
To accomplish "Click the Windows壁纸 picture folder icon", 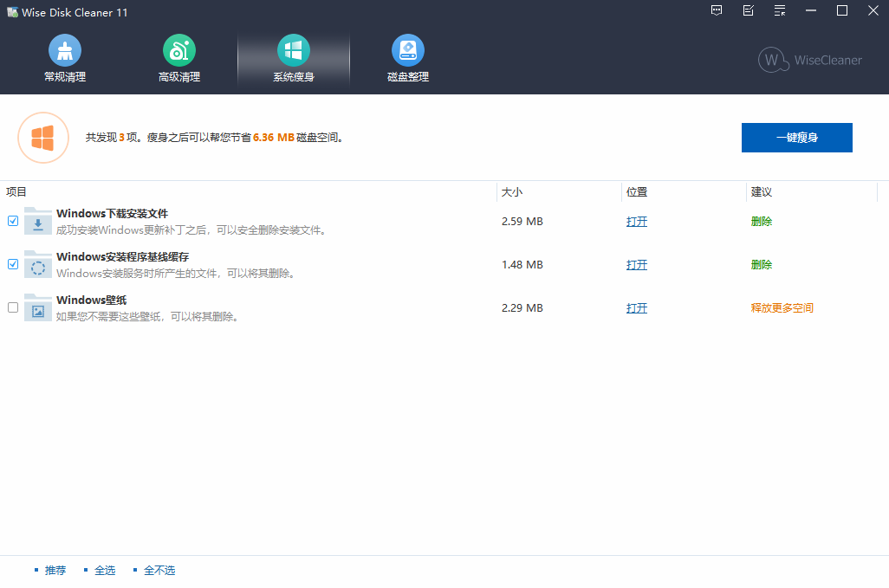I will click(x=38, y=307).
